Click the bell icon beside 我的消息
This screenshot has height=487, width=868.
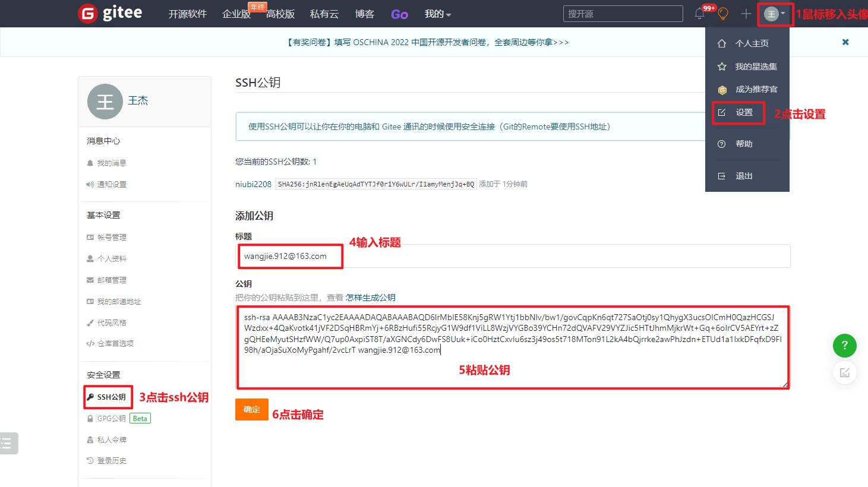90,163
